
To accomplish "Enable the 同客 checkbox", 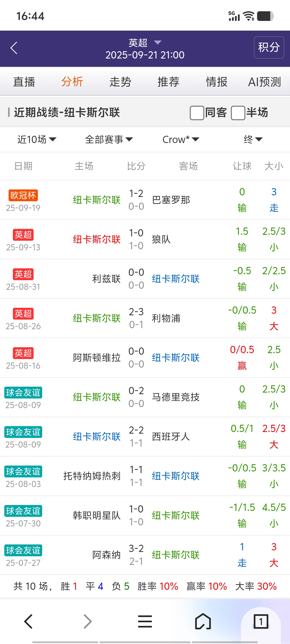I will click(x=197, y=113).
